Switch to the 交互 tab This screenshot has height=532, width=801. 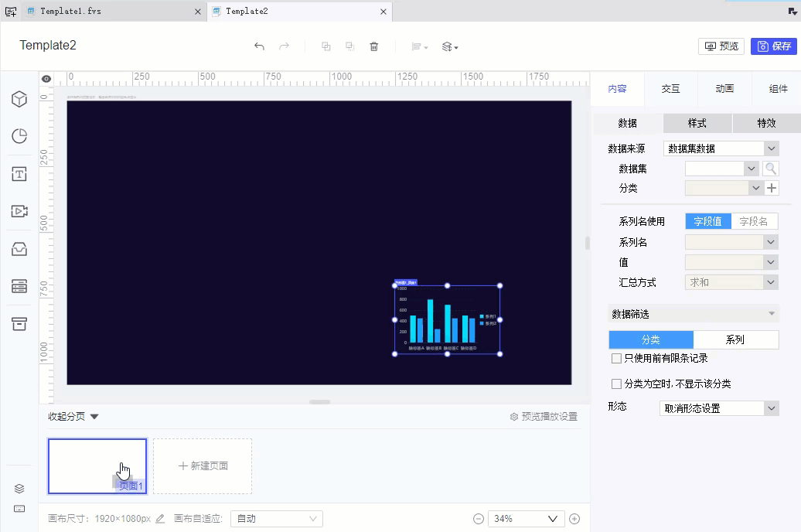click(671, 89)
